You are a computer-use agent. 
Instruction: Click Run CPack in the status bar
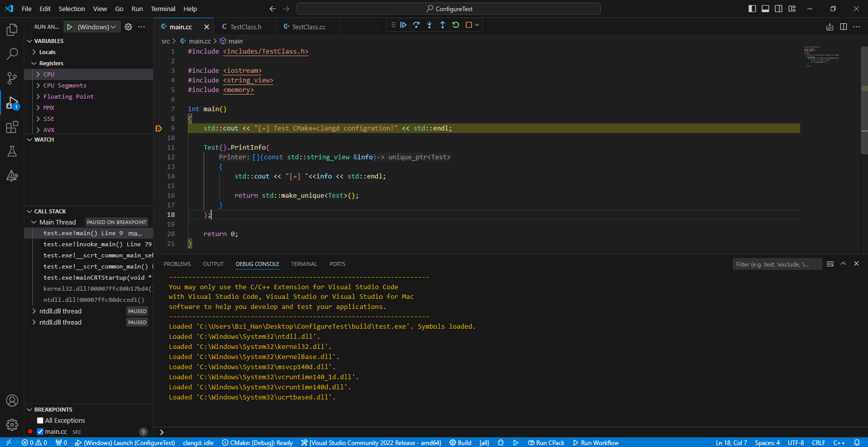coord(546,442)
